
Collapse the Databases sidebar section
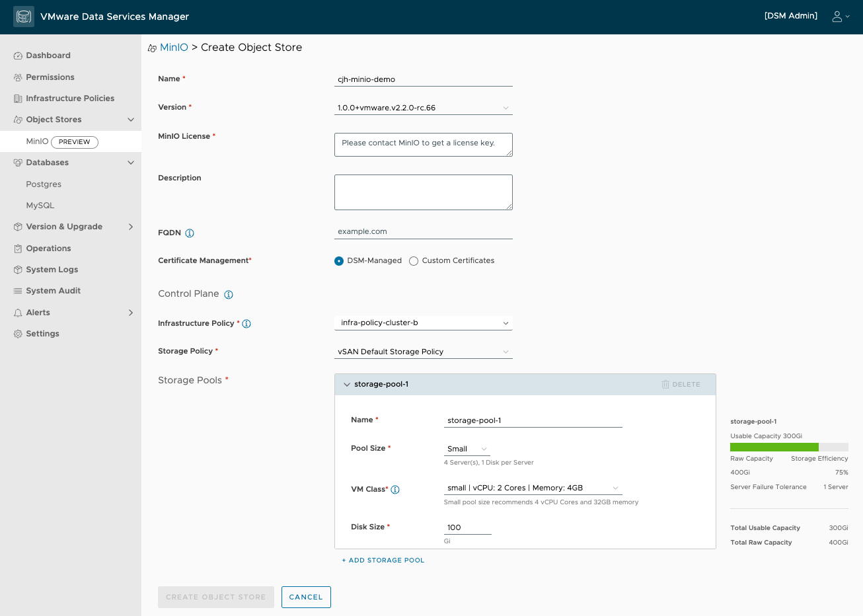(131, 163)
